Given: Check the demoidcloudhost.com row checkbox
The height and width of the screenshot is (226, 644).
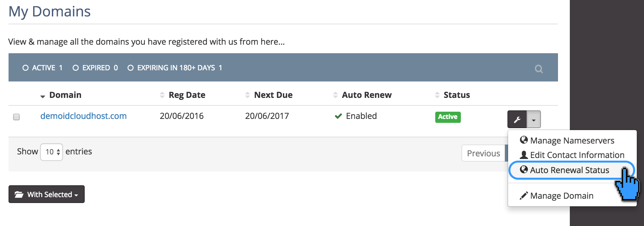Looking at the screenshot, I should click(16, 117).
